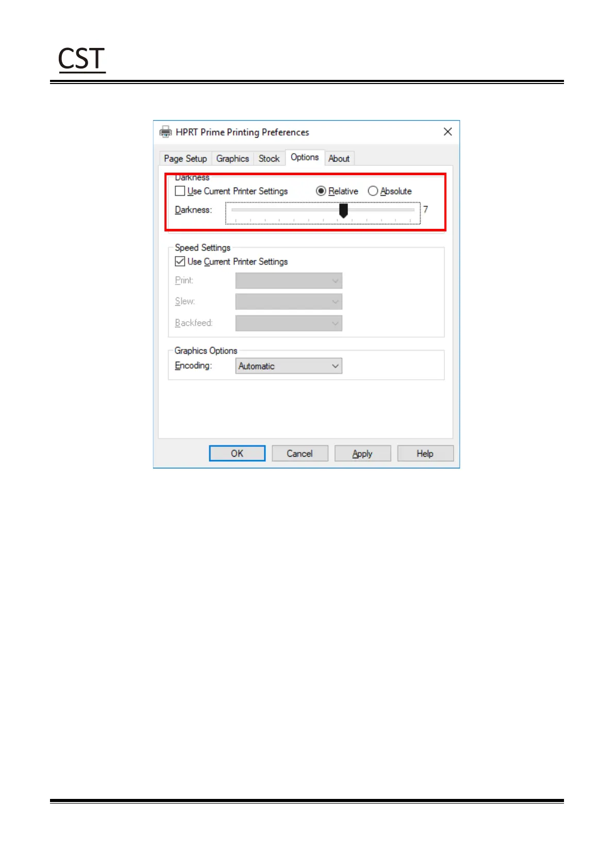Image resolution: width=614 pixels, height=868 pixels.
Task: Click the Darkness slider handle
Action: click(x=343, y=210)
